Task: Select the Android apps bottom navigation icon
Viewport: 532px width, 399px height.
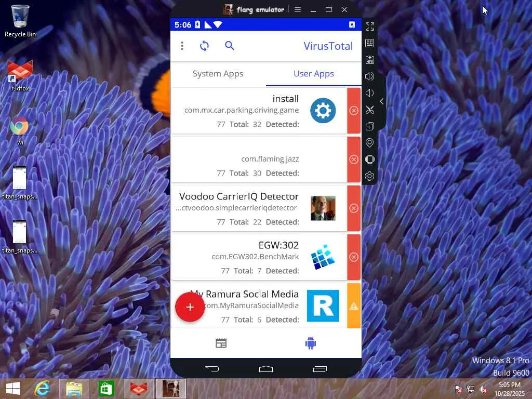Action: click(x=311, y=343)
